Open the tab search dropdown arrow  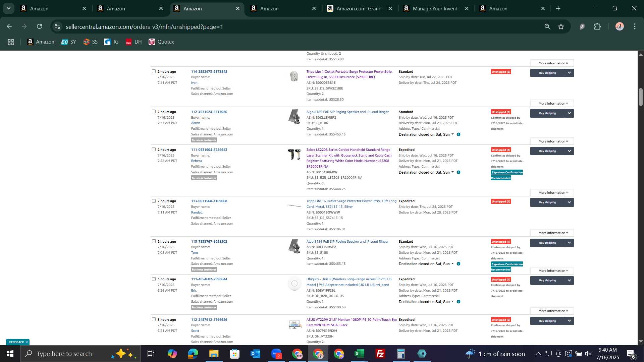tap(9, 8)
